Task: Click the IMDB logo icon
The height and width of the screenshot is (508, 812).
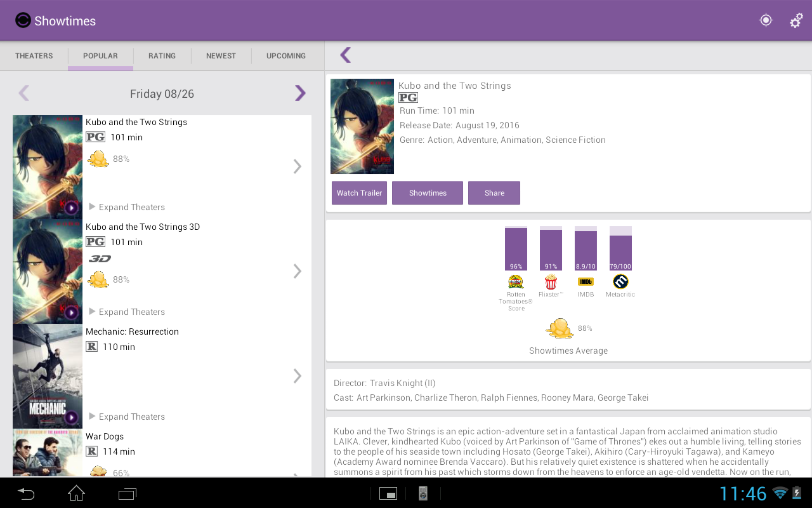Action: pyautogui.click(x=586, y=281)
